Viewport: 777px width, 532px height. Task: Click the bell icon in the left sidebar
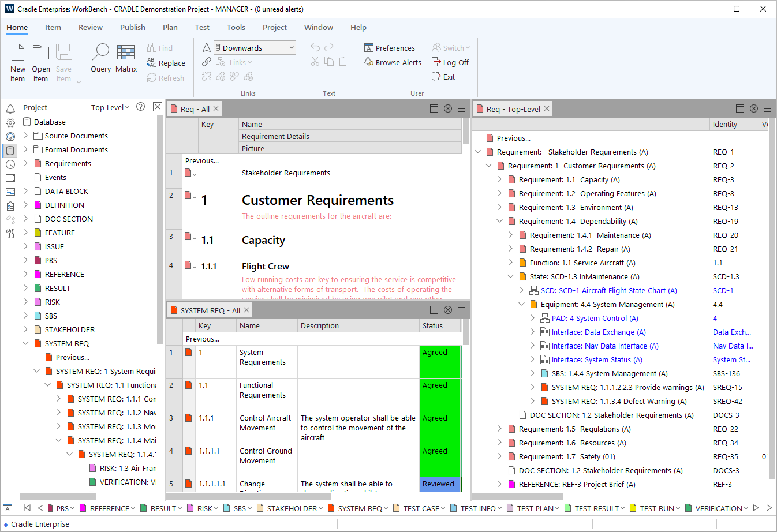point(10,108)
